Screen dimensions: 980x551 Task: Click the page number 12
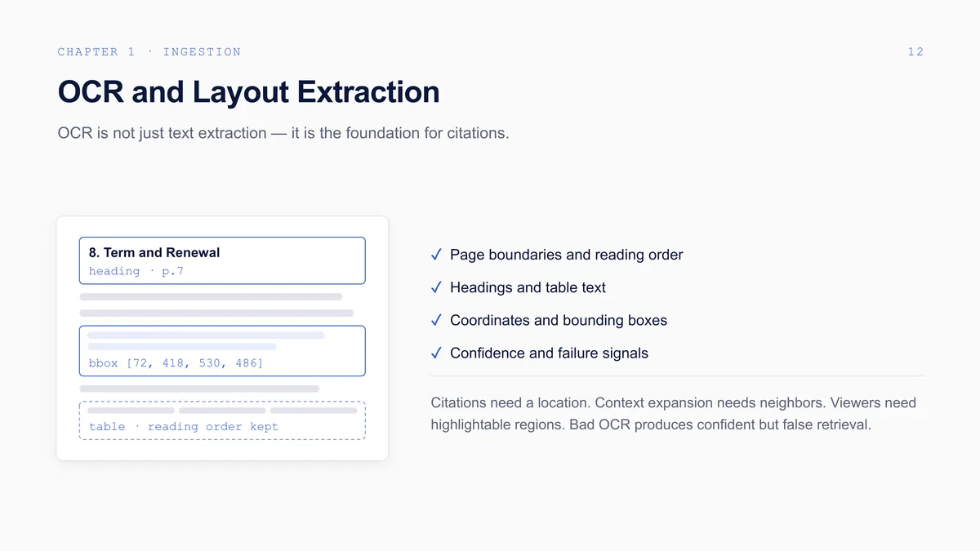coord(915,51)
